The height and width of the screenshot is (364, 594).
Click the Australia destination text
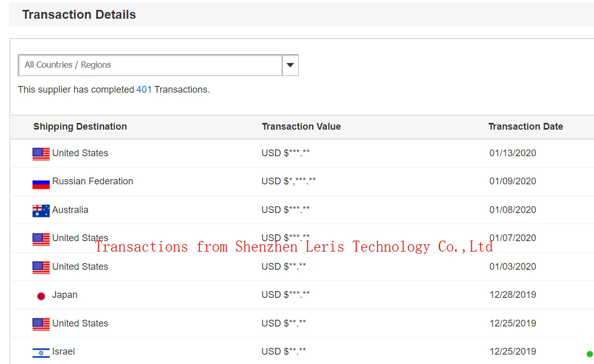pyautogui.click(x=70, y=210)
